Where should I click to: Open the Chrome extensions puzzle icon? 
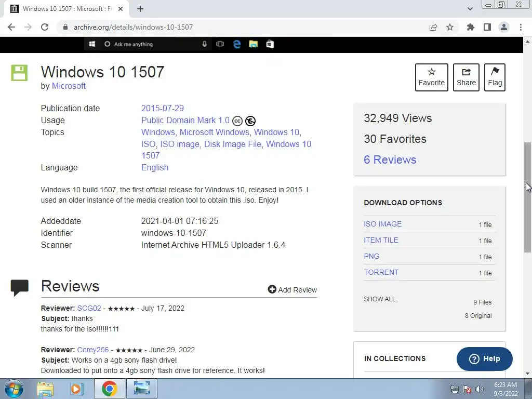pyautogui.click(x=471, y=27)
